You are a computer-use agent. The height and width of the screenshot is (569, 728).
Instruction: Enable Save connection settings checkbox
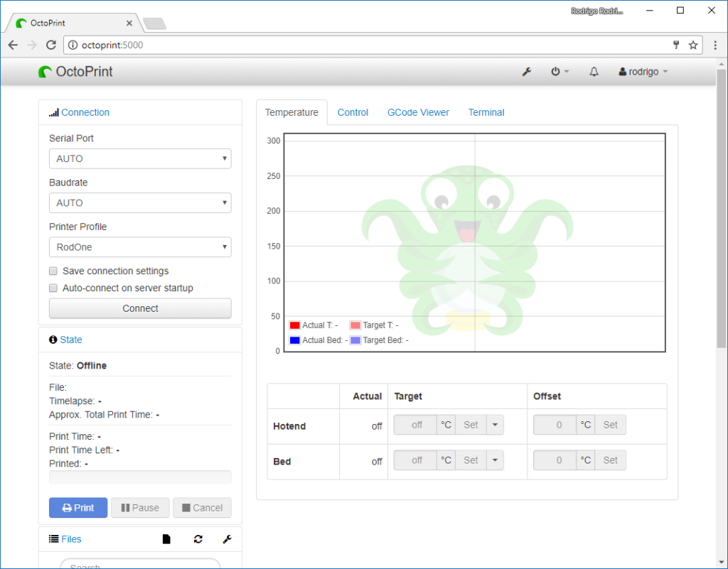pyautogui.click(x=53, y=271)
